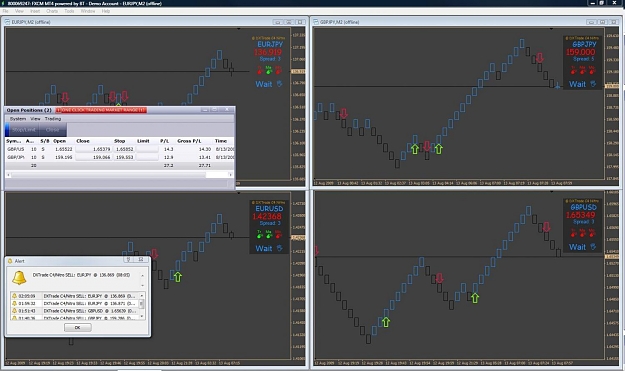Select the 01:59:32 EURJPY sell alert row

[x=75, y=304]
